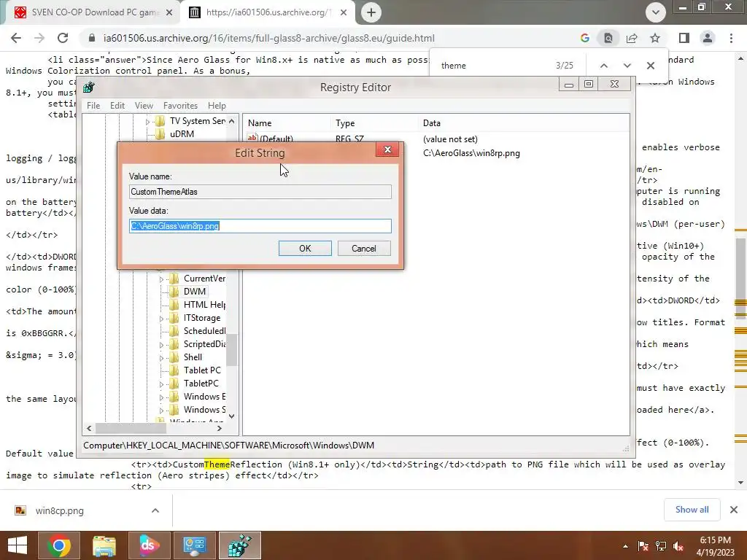Reload the archive.org page

pos(63,38)
